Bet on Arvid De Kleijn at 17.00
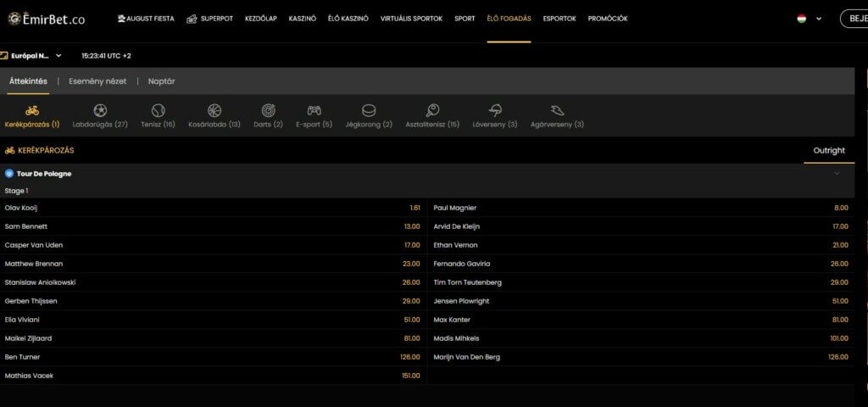Image resolution: width=868 pixels, height=407 pixels. pyautogui.click(x=641, y=226)
